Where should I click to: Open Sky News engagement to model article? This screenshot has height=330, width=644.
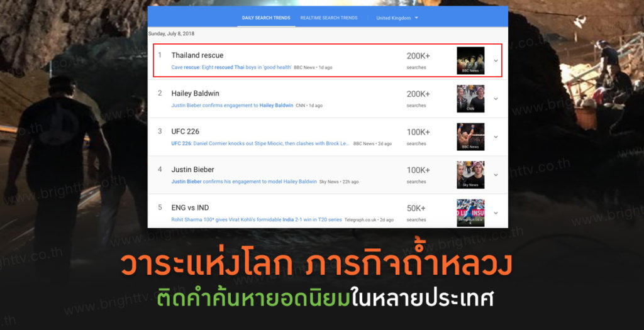[x=244, y=182]
